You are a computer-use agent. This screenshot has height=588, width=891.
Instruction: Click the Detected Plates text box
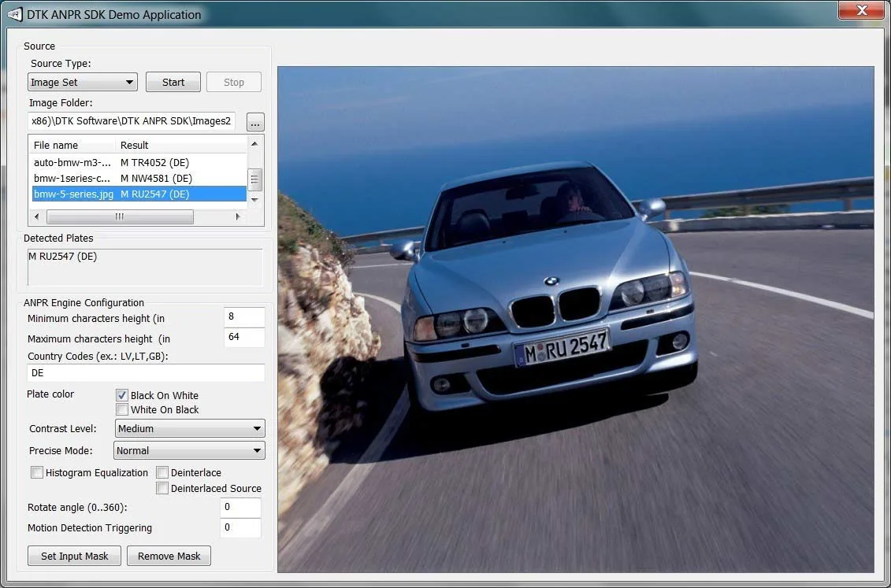pyautogui.click(x=145, y=267)
